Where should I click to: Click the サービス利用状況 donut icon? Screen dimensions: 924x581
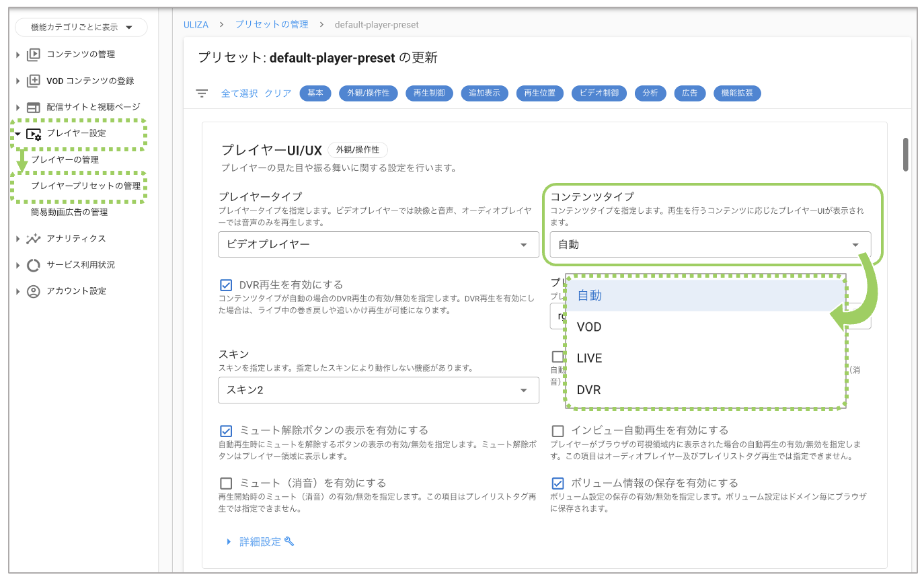pos(34,265)
